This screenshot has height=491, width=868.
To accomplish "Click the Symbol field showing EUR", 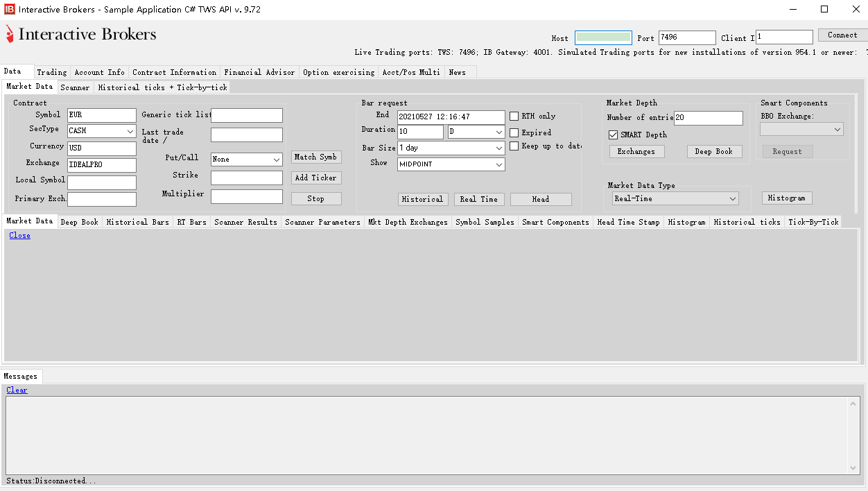I will pos(102,115).
